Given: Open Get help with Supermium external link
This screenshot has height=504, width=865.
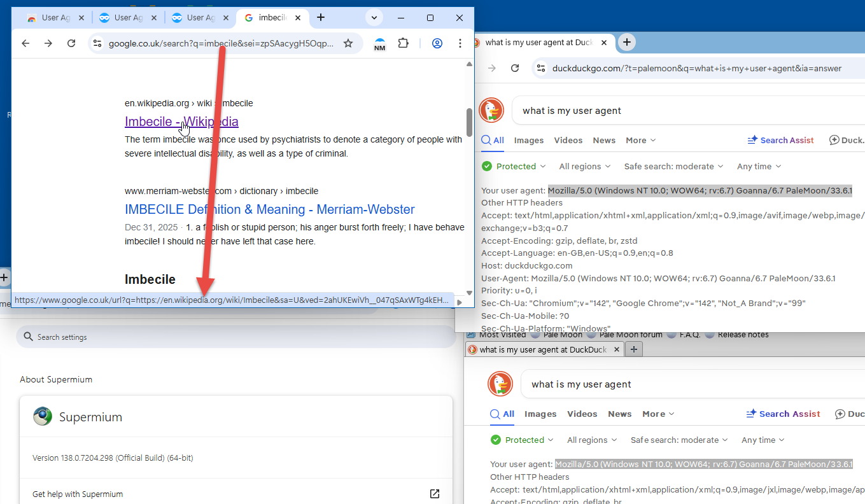Looking at the screenshot, I should (435, 494).
